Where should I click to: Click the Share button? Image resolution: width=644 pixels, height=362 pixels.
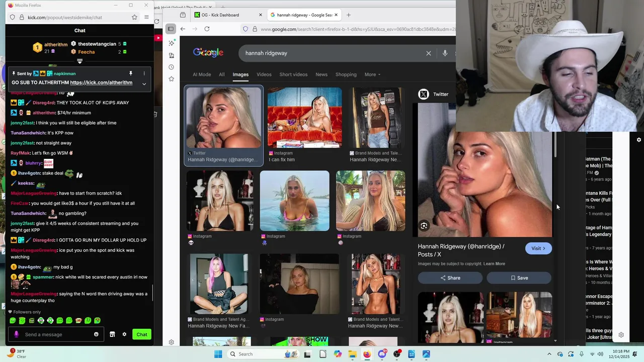click(450, 278)
